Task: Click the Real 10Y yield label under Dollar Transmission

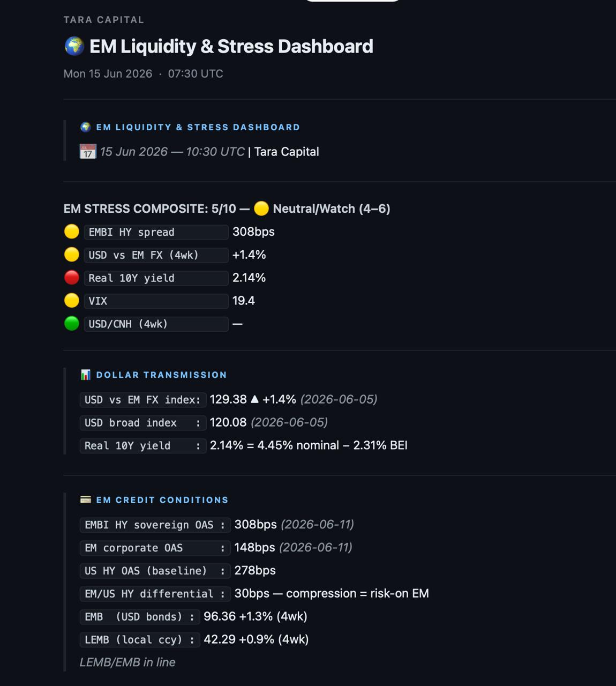Action: [143, 446]
